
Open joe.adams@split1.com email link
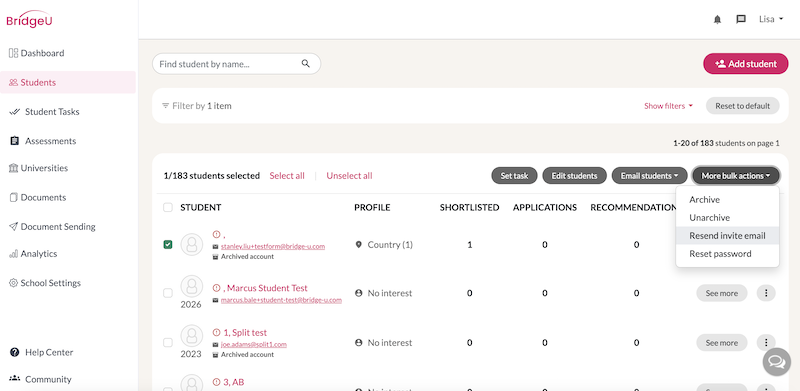tap(254, 345)
